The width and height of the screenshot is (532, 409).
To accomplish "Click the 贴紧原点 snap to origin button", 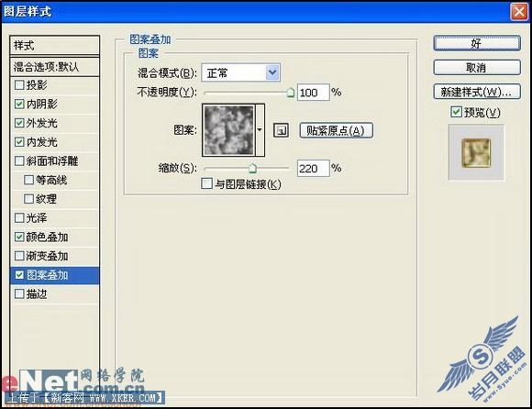I will coord(337,130).
